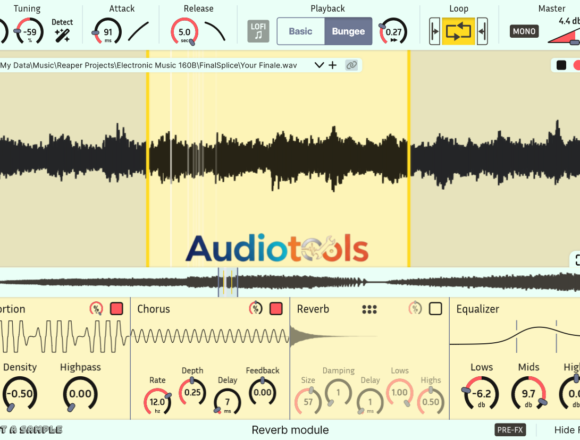
Task: Toggle the MONO button
Action: point(524,31)
